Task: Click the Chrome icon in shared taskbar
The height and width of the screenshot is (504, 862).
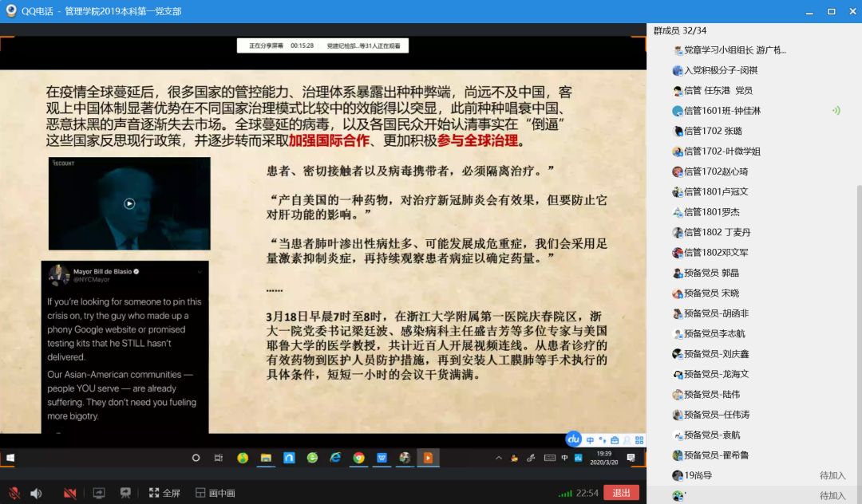Action: [x=359, y=458]
